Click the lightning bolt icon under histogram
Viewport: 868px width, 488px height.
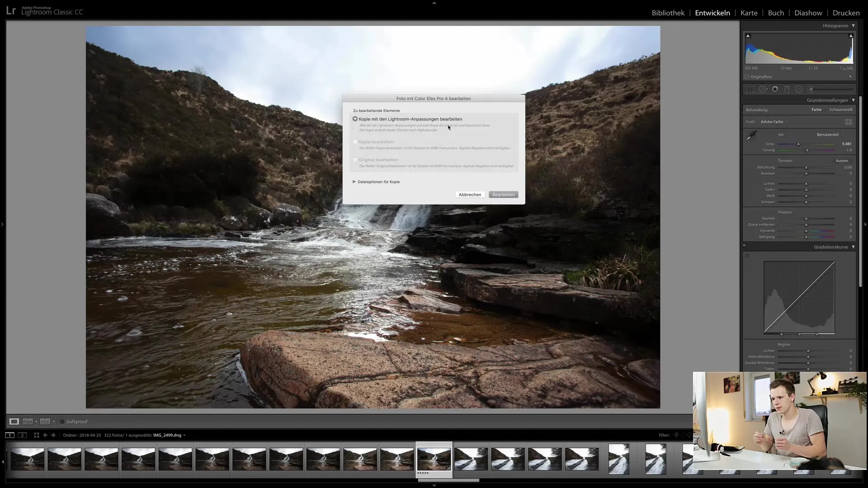tap(850, 77)
